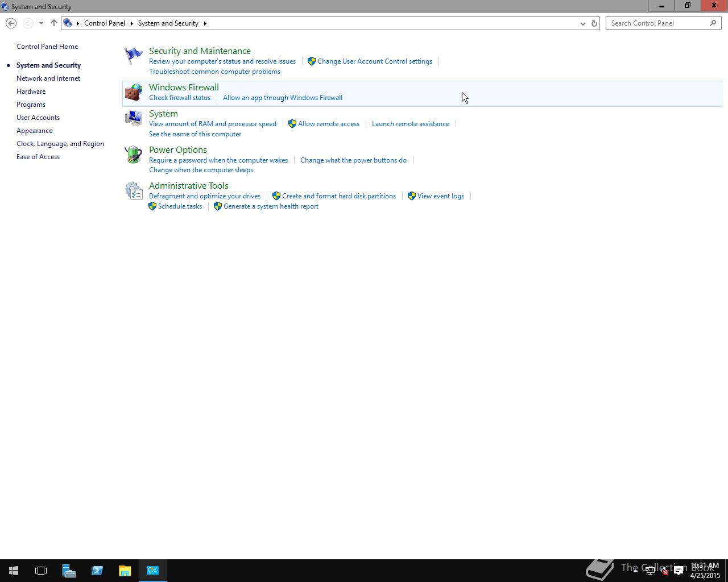Click the network tray icon

point(650,571)
